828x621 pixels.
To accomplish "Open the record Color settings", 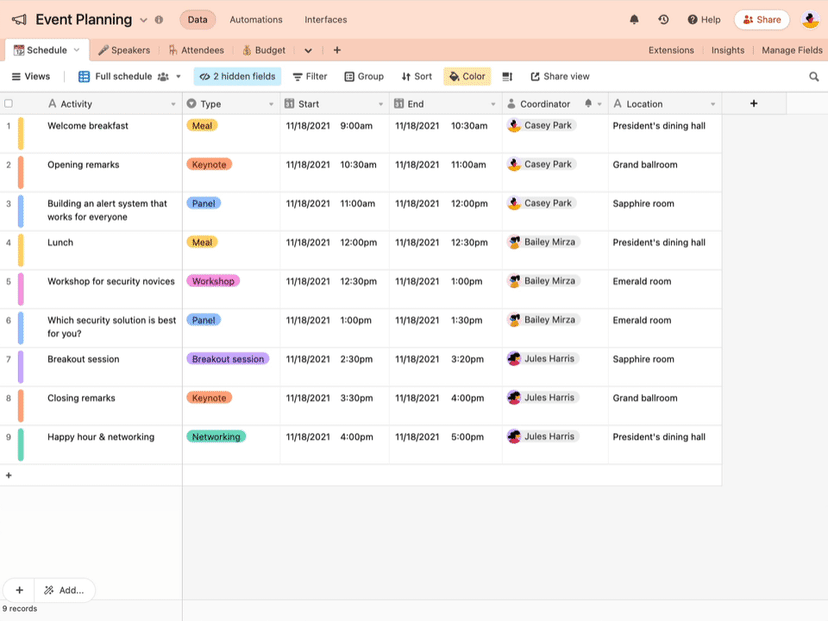I will (x=466, y=76).
